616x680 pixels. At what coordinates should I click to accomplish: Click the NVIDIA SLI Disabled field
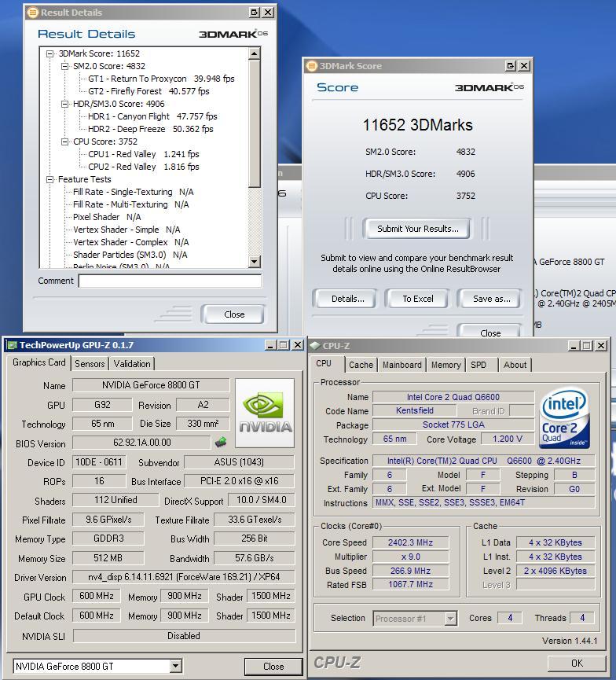click(184, 636)
